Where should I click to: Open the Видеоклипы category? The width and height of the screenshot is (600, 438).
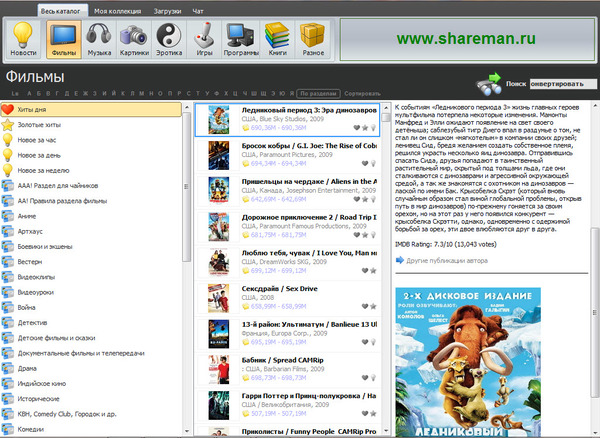(91, 277)
